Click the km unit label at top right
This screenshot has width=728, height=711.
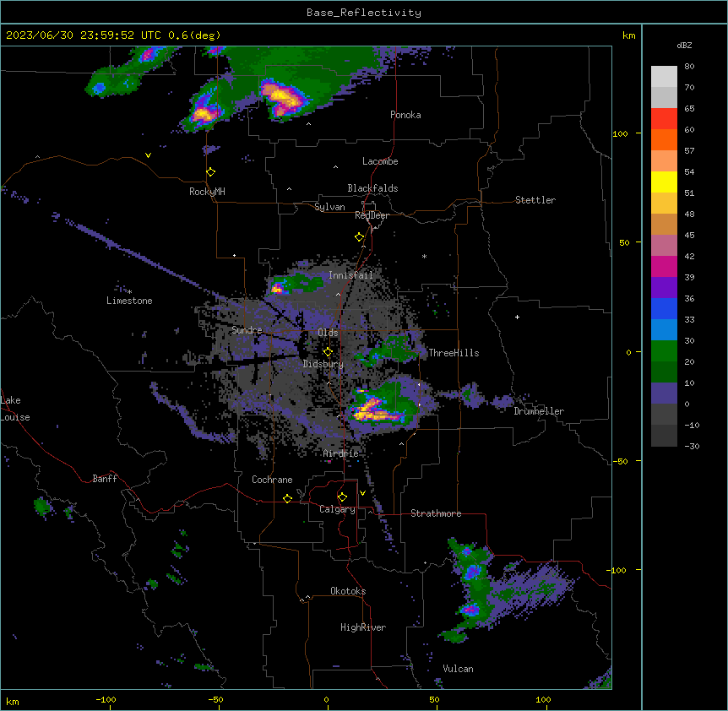coord(628,35)
